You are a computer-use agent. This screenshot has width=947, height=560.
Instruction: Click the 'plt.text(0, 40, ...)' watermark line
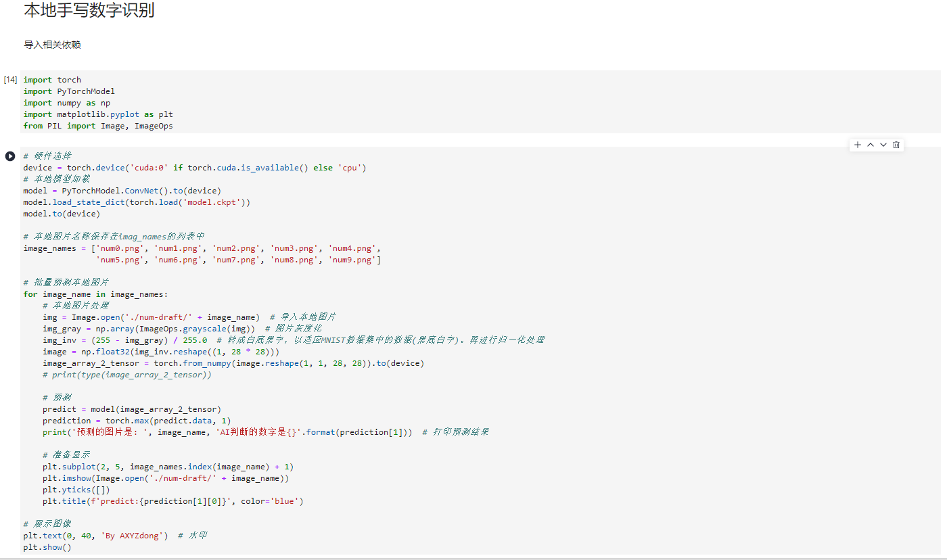point(115,536)
